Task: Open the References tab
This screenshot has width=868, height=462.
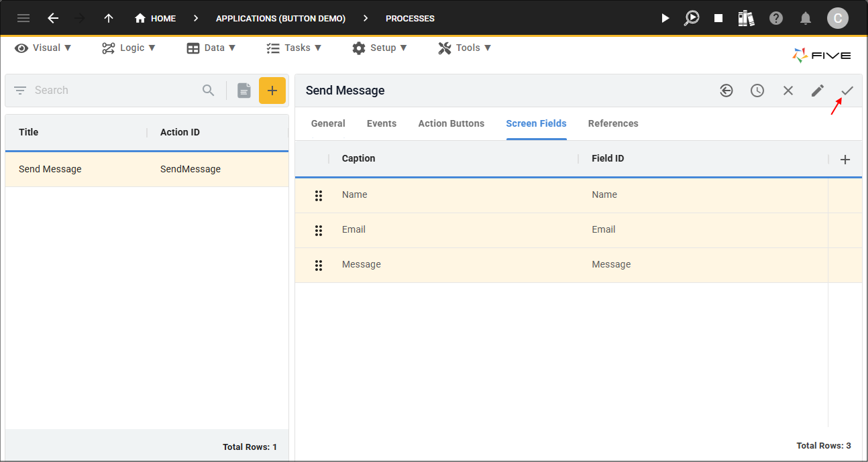Action: click(613, 123)
